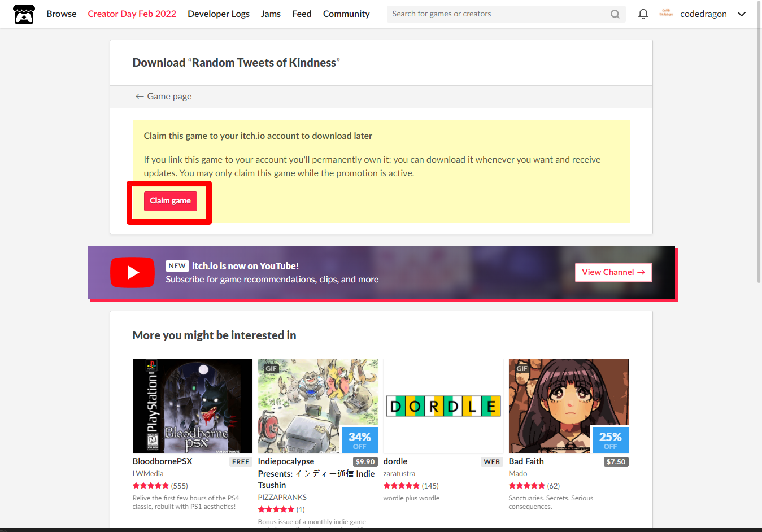Screen dimensions: 762x532
Task: Open the Browse menu
Action: tap(61, 14)
